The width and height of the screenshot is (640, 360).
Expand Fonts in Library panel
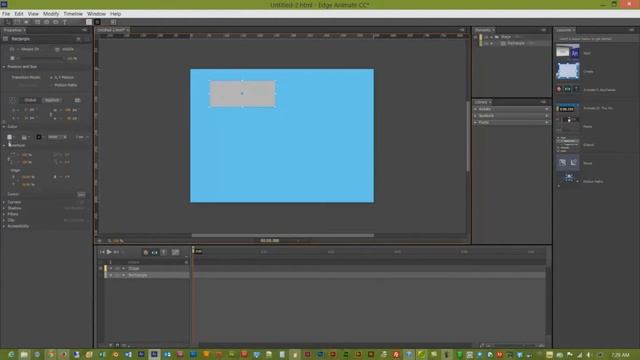(x=476, y=122)
